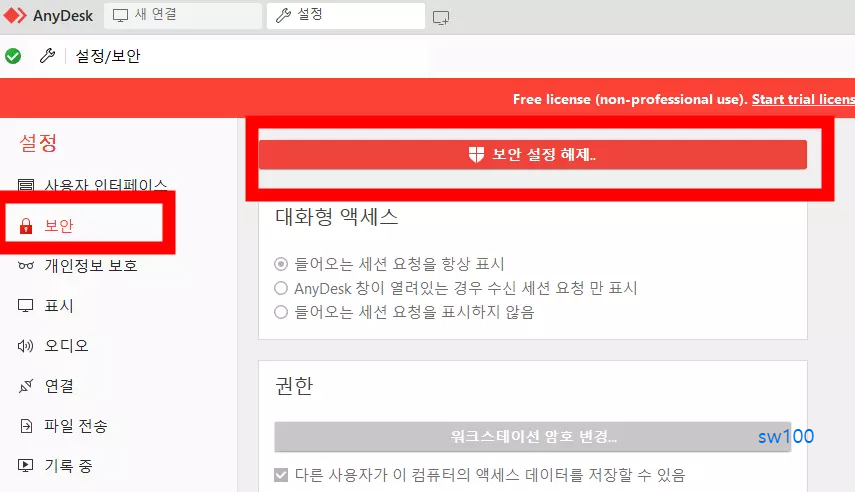Click the green connection status checkmark

click(13, 56)
